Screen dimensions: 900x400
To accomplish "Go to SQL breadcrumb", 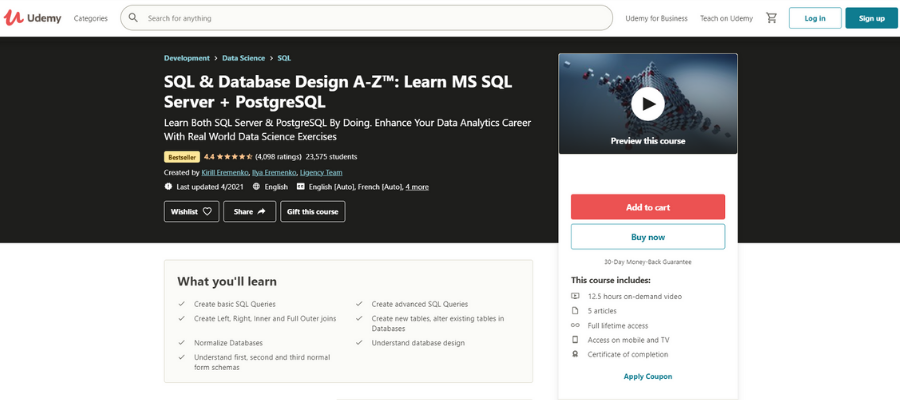I will click(284, 58).
